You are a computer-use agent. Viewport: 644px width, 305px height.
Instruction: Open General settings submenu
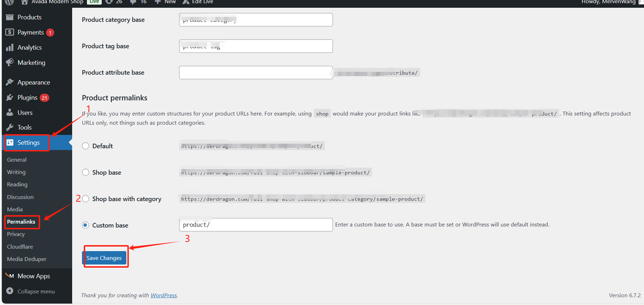click(x=17, y=160)
